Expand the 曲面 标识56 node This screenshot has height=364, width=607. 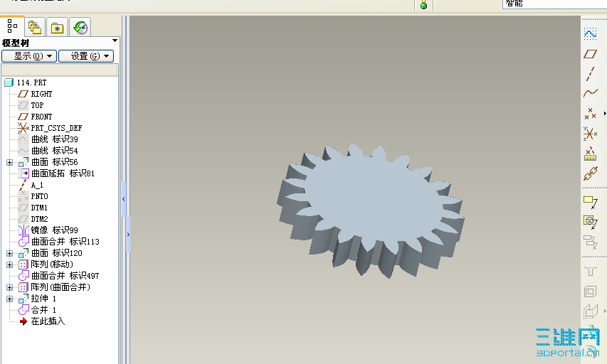click(x=10, y=163)
